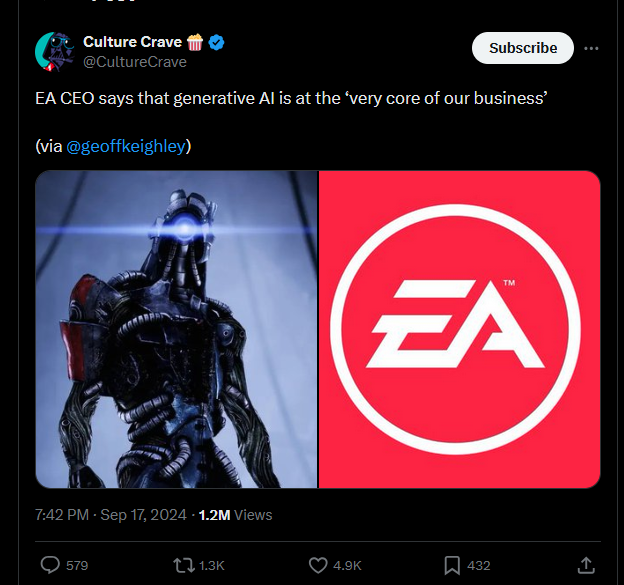Click the 7:42 PM Sep 17, 2024 timestamp
624x585 pixels.
coord(111,515)
